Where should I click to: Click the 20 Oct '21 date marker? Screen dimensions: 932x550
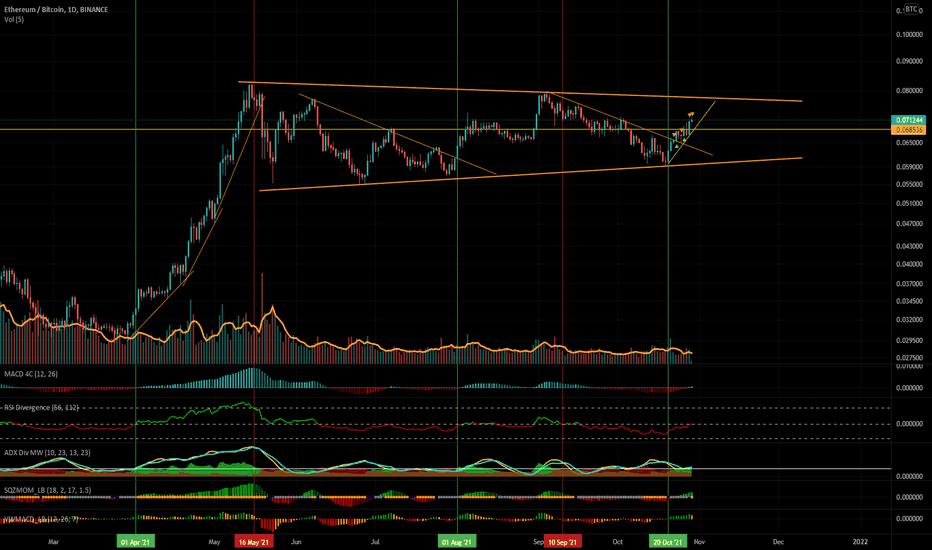tap(667, 542)
